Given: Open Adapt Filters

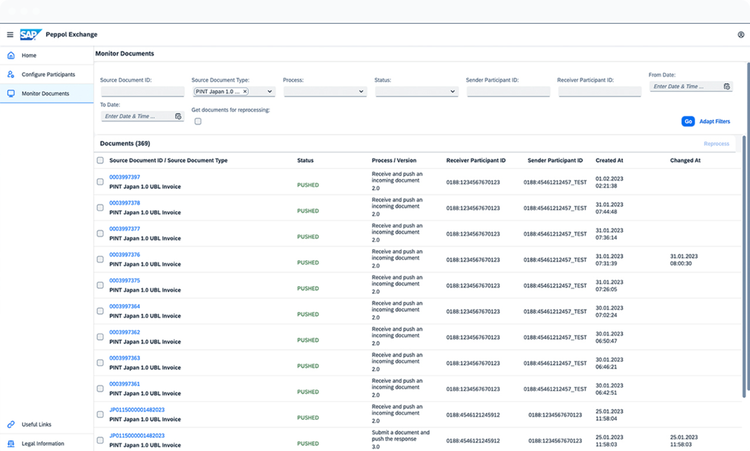Looking at the screenshot, I should coord(715,121).
